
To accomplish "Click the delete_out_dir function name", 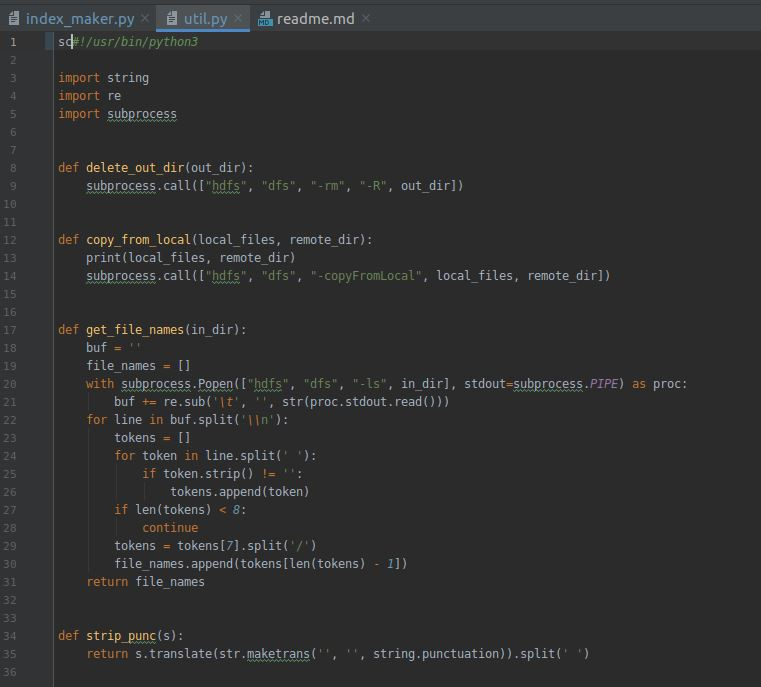I will (x=135, y=167).
